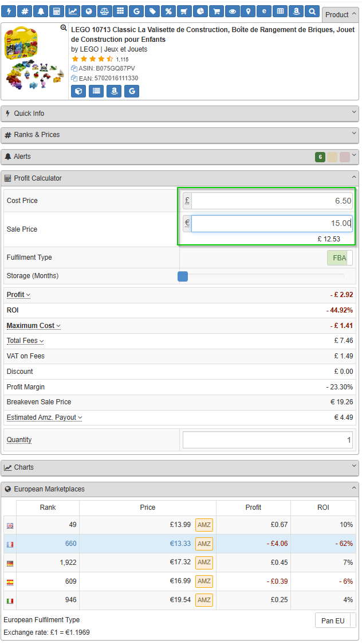Click the German flag in marketplaces table

tap(10, 564)
